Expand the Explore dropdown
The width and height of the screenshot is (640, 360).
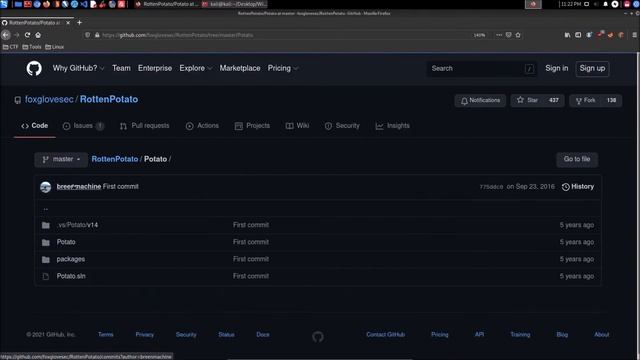click(196, 68)
